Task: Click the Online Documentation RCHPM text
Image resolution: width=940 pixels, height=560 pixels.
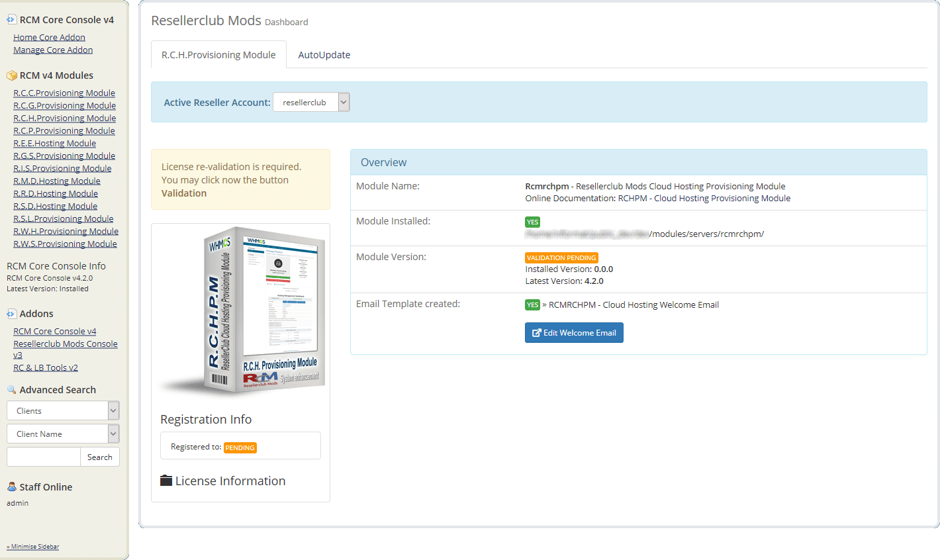Action: click(x=657, y=198)
